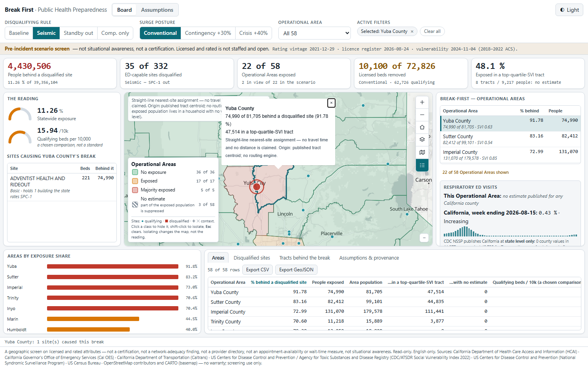588x368 pixels.
Task: Open the Assumptions & provenance tab
Action: [369, 258]
